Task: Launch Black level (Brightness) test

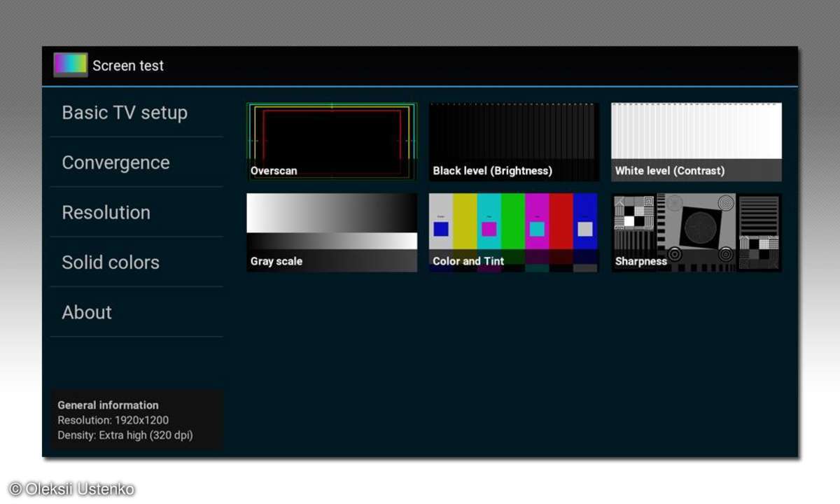Action: coord(514,142)
